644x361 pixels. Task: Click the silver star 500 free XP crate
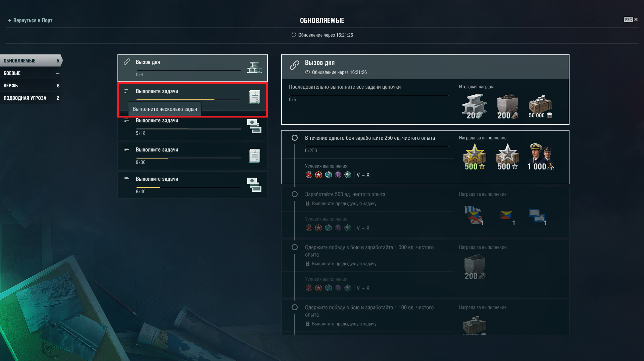point(507,157)
